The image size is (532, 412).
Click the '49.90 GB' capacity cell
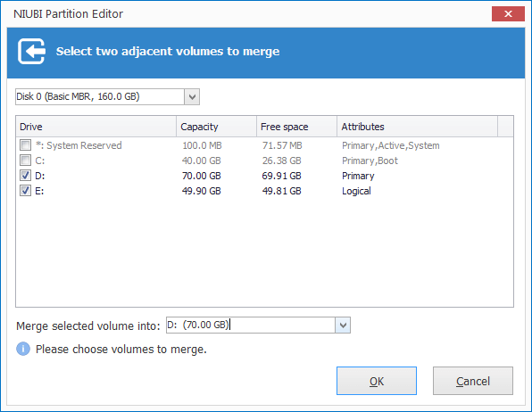202,191
